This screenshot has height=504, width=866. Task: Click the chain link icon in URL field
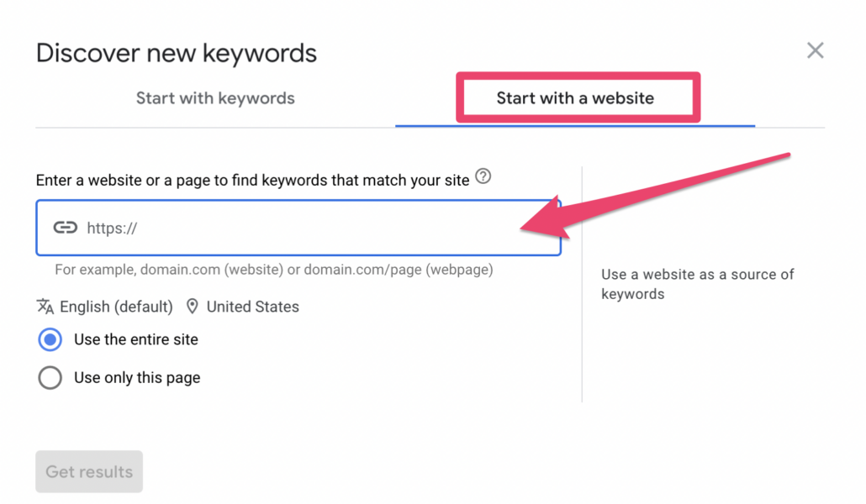pos(66,228)
